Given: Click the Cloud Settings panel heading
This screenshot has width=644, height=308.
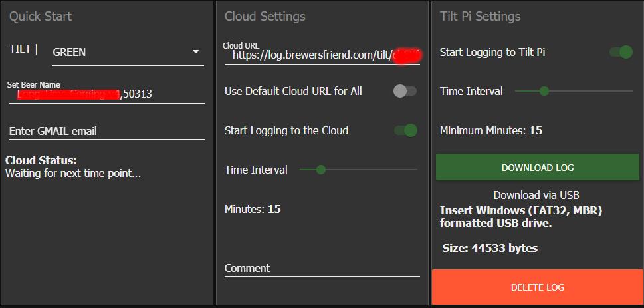Looking at the screenshot, I should pyautogui.click(x=265, y=17).
